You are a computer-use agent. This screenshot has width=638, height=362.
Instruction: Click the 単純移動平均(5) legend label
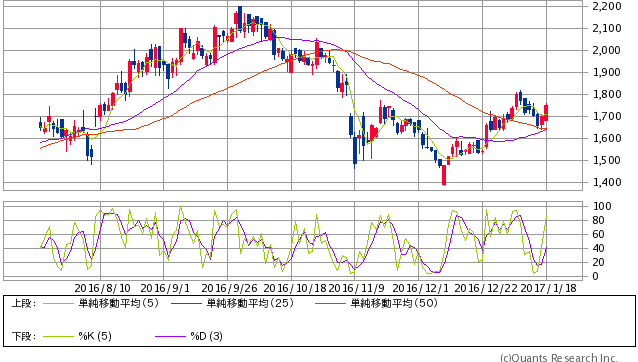click(118, 303)
